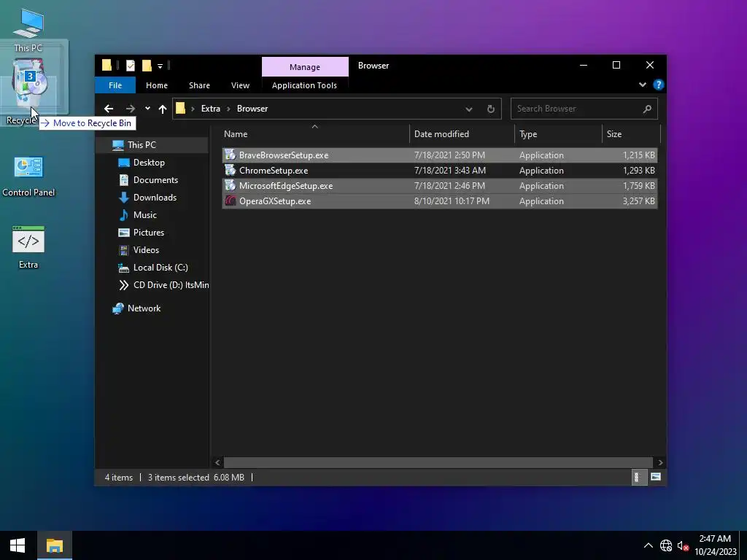Sort by the Type column header
The height and width of the screenshot is (560, 747).
click(x=558, y=134)
